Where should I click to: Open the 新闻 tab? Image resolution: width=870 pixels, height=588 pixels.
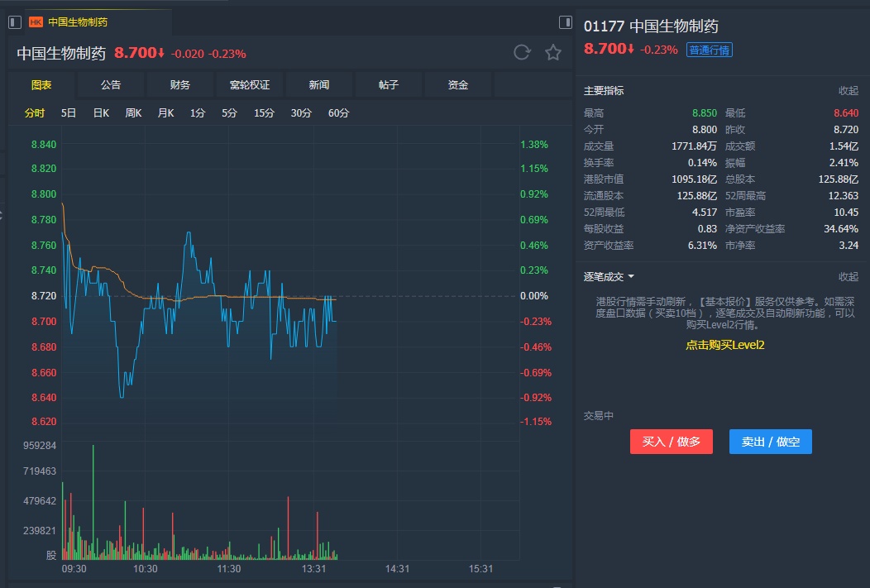(319, 85)
